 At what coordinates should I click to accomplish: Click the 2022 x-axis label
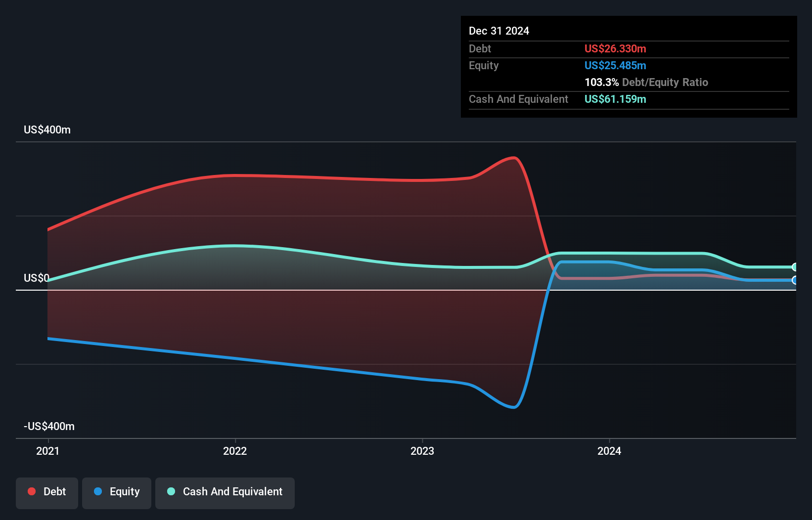[235, 451]
